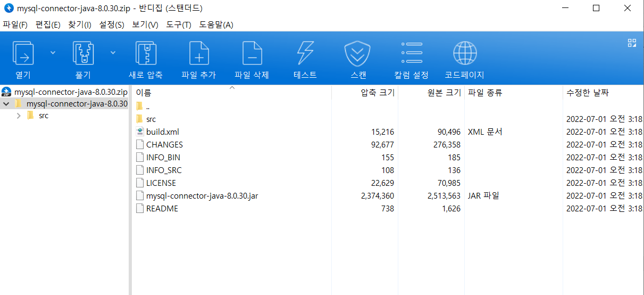644x295 pixels.
Task: Open the 설정(S) menu
Action: 112,24
